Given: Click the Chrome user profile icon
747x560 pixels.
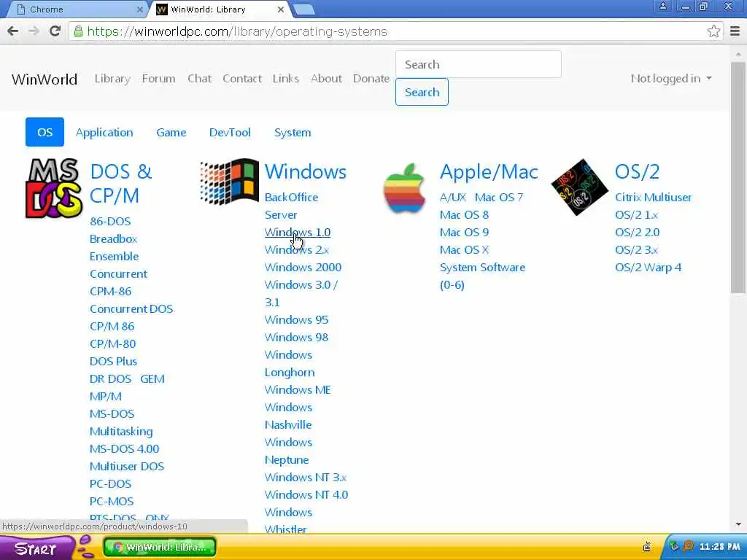Looking at the screenshot, I should 662,7.
